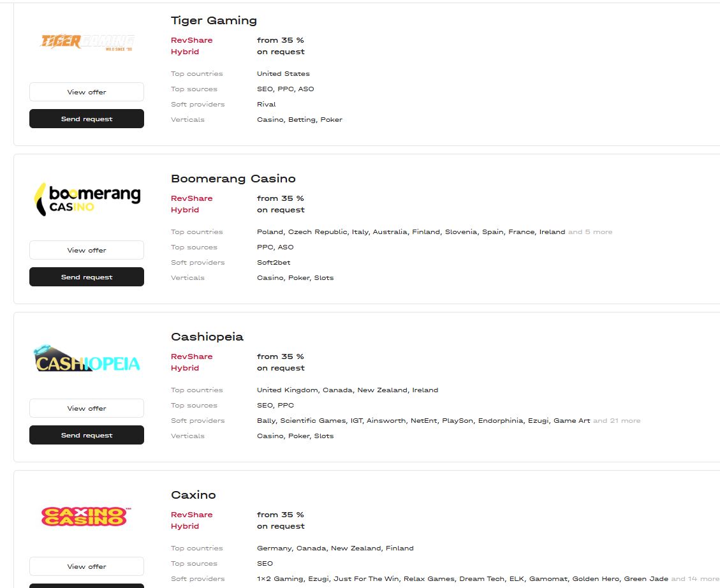Click the Boomerang Casino logo
This screenshot has height=588, width=720.
coord(87,200)
